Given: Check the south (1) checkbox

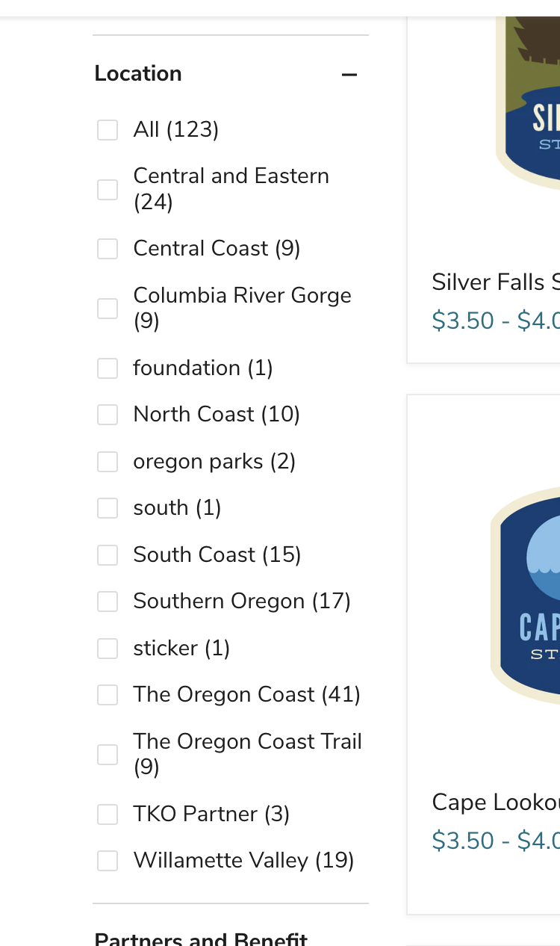Looking at the screenshot, I should [x=108, y=508].
